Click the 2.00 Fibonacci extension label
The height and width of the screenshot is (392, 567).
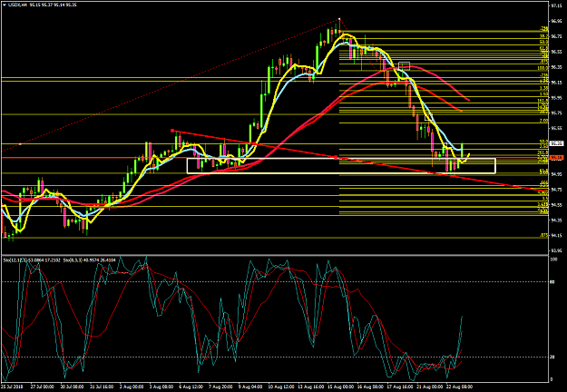click(544, 121)
